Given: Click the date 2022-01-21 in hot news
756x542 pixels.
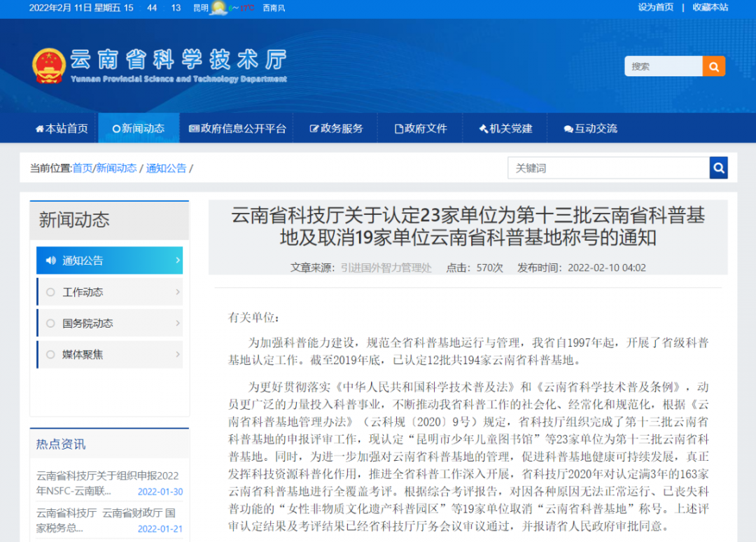Looking at the screenshot, I should coord(160,529).
